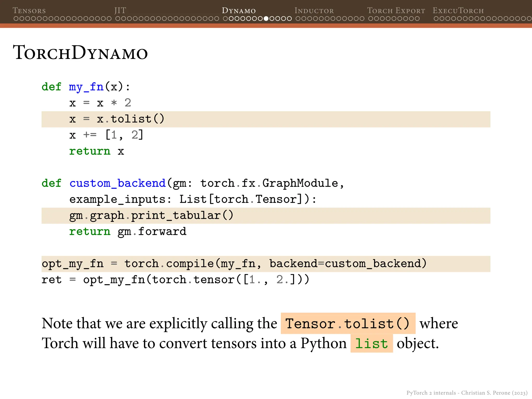This screenshot has height=399, width=532.
Task: Select the first slide dot under JIT
Action: pyautogui.click(x=118, y=19)
